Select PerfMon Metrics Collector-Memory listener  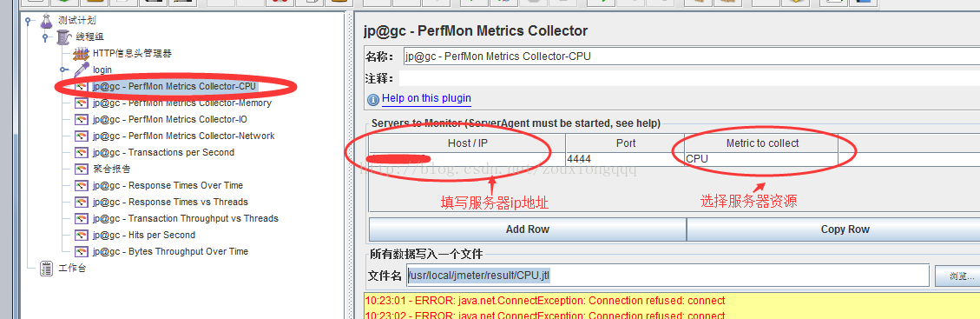[x=182, y=103]
